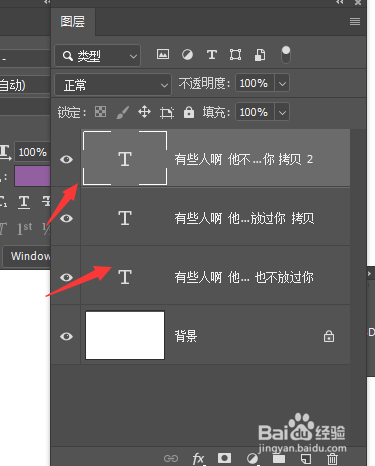Hide the 背景 layer

[66, 336]
